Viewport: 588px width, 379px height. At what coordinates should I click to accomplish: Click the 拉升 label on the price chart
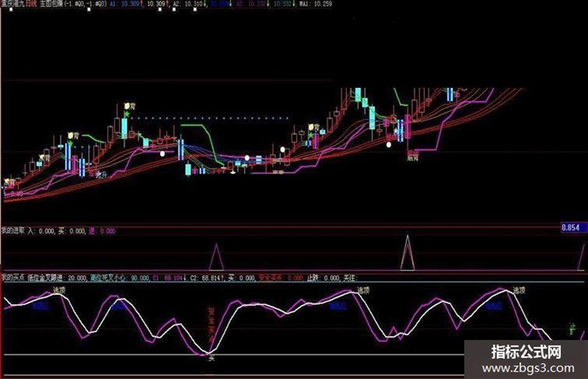click(x=101, y=174)
